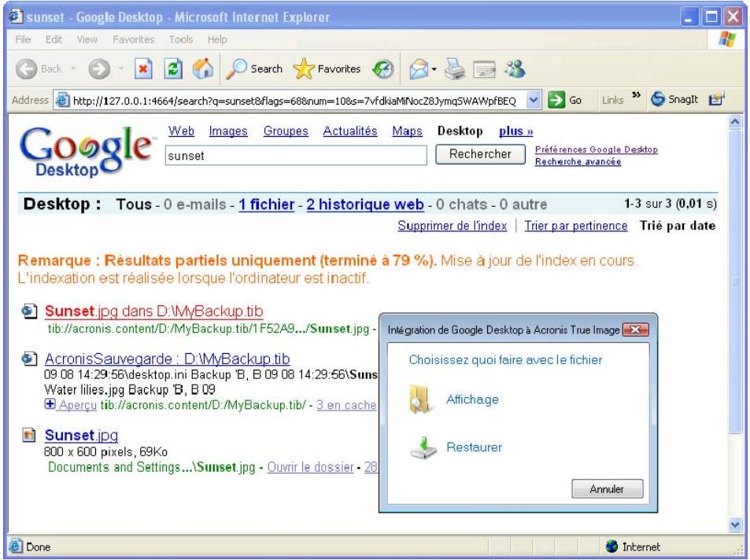Open the Help menu
Screen dimensions: 750x560
click(x=217, y=39)
